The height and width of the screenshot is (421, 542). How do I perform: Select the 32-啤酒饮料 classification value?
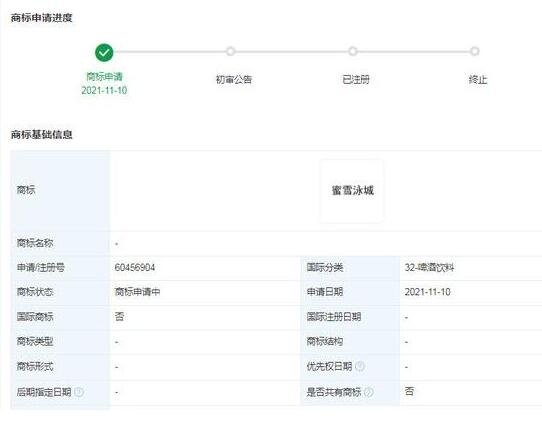(429, 268)
